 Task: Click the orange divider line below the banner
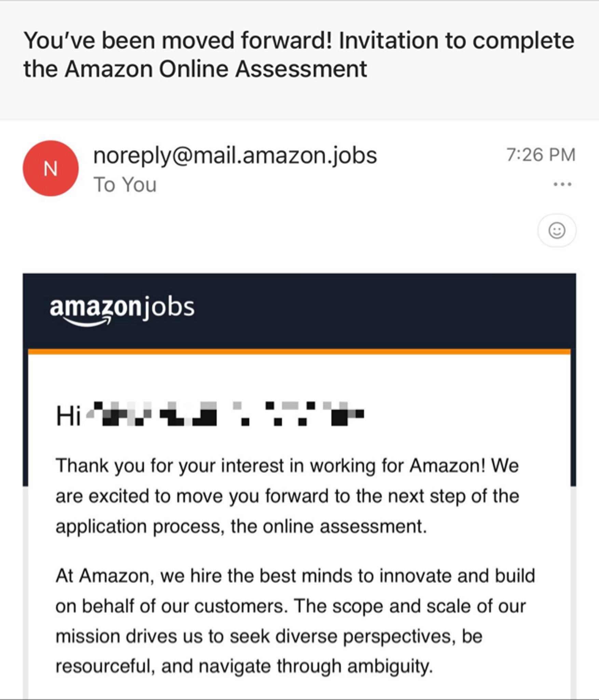pos(299,352)
